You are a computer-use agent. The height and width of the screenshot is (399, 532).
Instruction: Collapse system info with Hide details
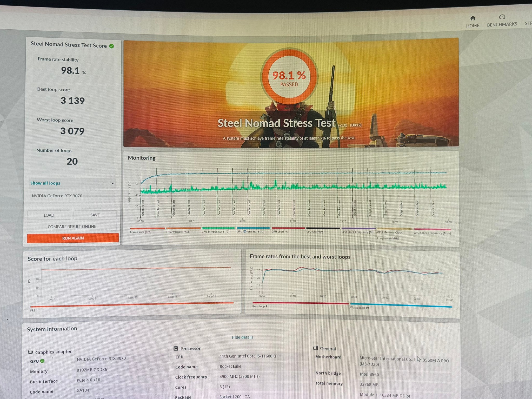(x=242, y=337)
